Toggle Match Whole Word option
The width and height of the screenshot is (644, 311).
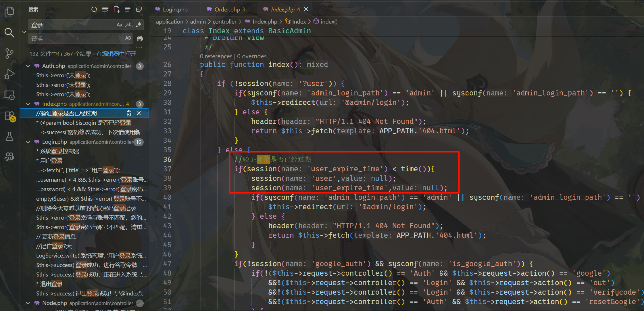click(x=129, y=25)
